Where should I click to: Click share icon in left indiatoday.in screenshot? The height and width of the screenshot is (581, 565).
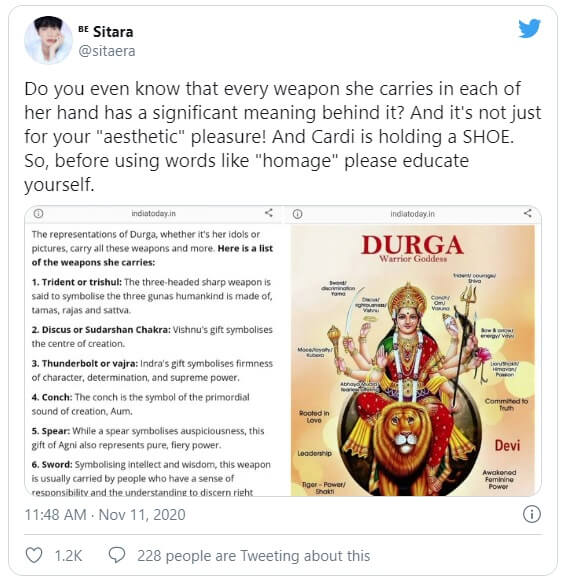pyautogui.click(x=269, y=213)
